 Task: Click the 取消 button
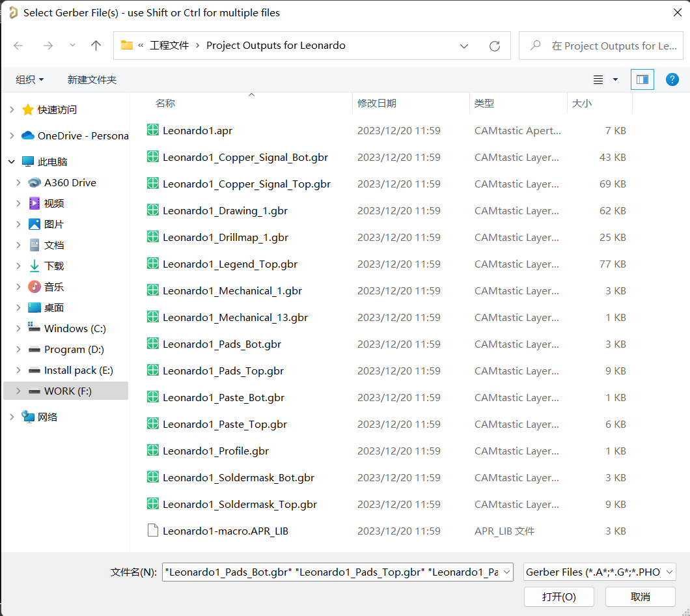tap(640, 596)
